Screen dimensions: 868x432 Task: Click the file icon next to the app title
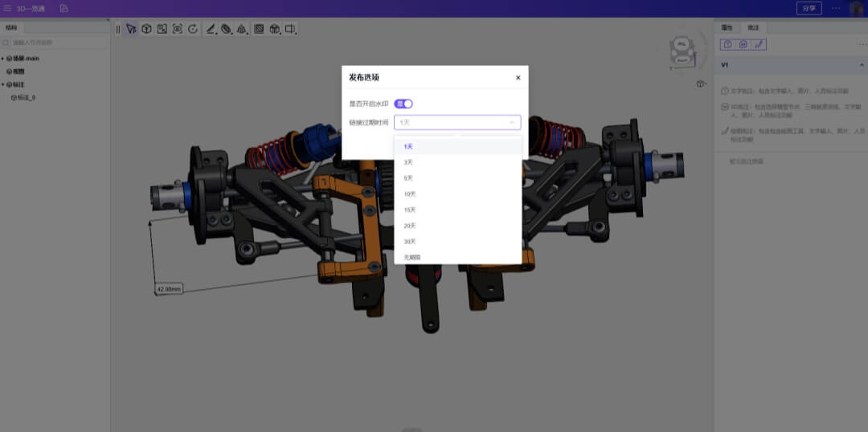64,8
